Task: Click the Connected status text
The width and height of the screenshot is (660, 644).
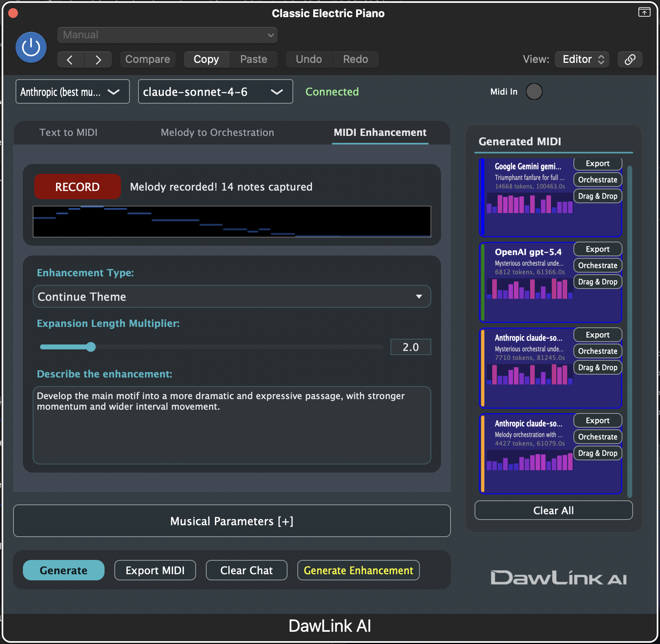Action: click(x=332, y=91)
